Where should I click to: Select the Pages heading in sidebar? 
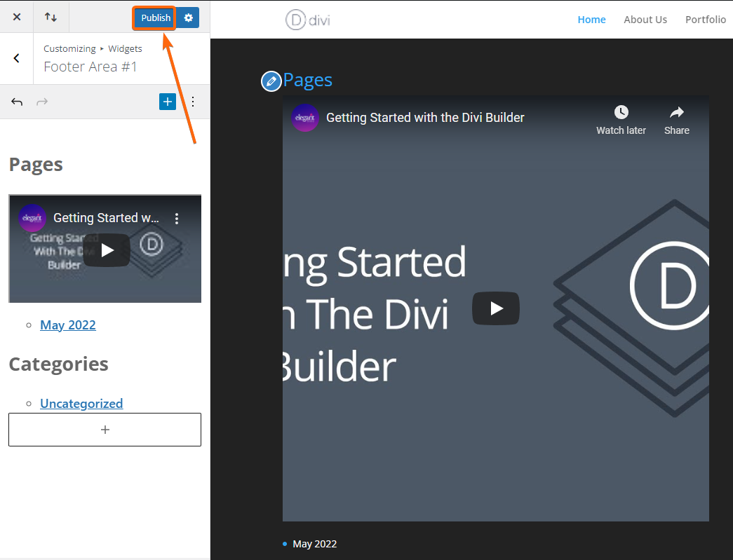click(x=36, y=165)
